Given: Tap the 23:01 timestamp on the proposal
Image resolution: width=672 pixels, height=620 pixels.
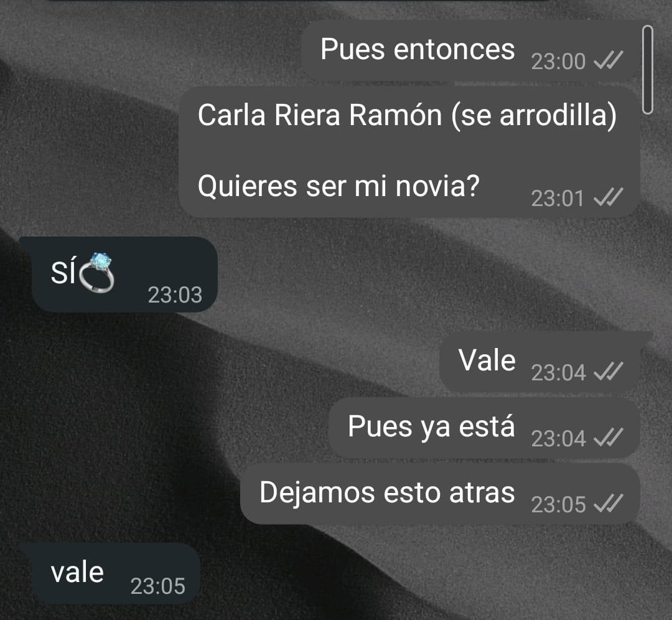Looking at the screenshot, I should [558, 199].
